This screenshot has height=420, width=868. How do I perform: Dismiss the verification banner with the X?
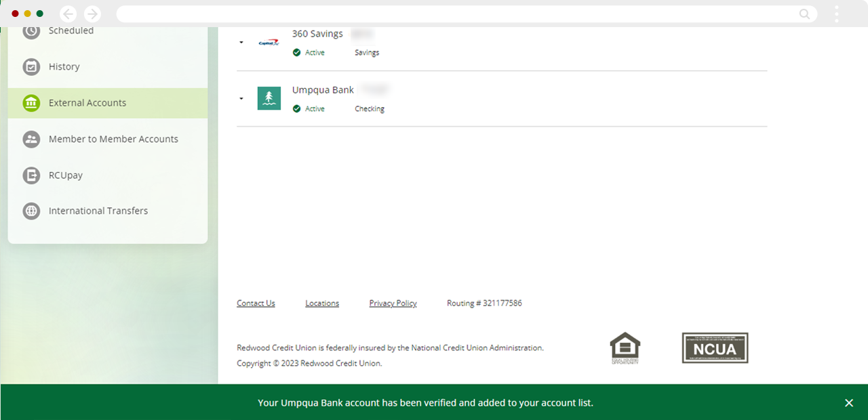tap(849, 403)
